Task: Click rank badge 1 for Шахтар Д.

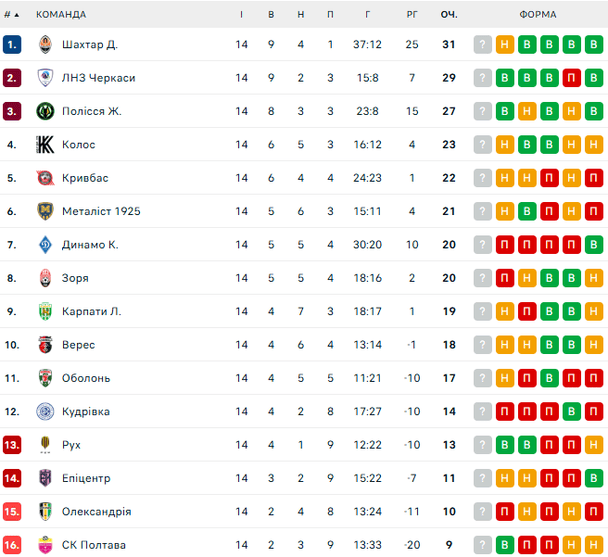Action: (x=12, y=44)
